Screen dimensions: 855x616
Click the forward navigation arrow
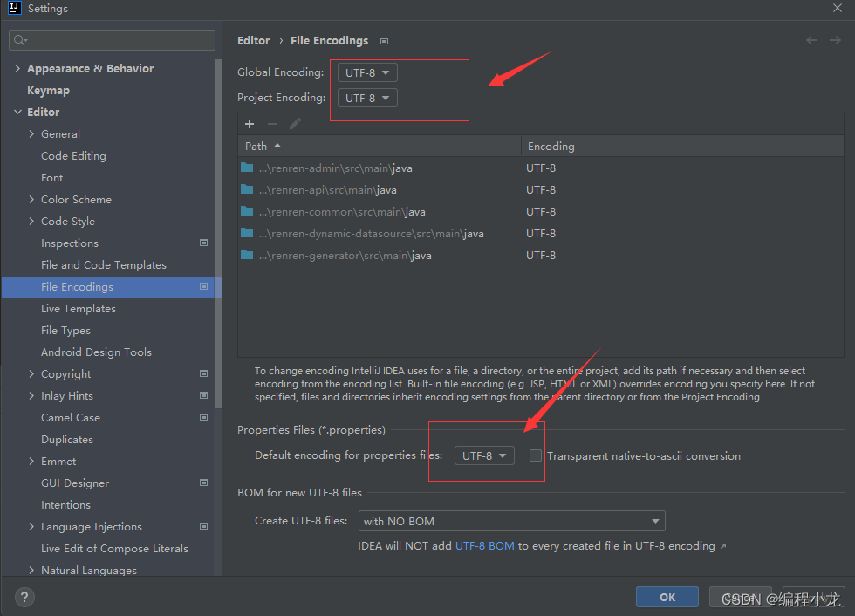tap(835, 40)
